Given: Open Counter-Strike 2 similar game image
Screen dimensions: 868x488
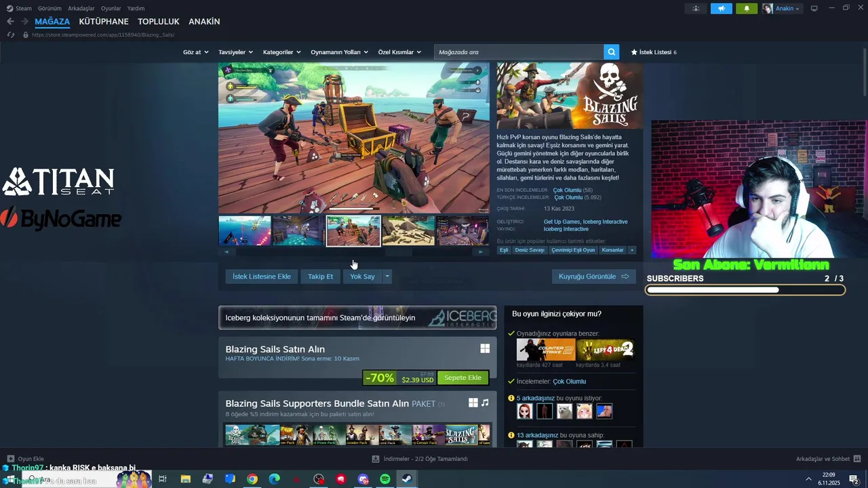Looking at the screenshot, I should tap(546, 350).
